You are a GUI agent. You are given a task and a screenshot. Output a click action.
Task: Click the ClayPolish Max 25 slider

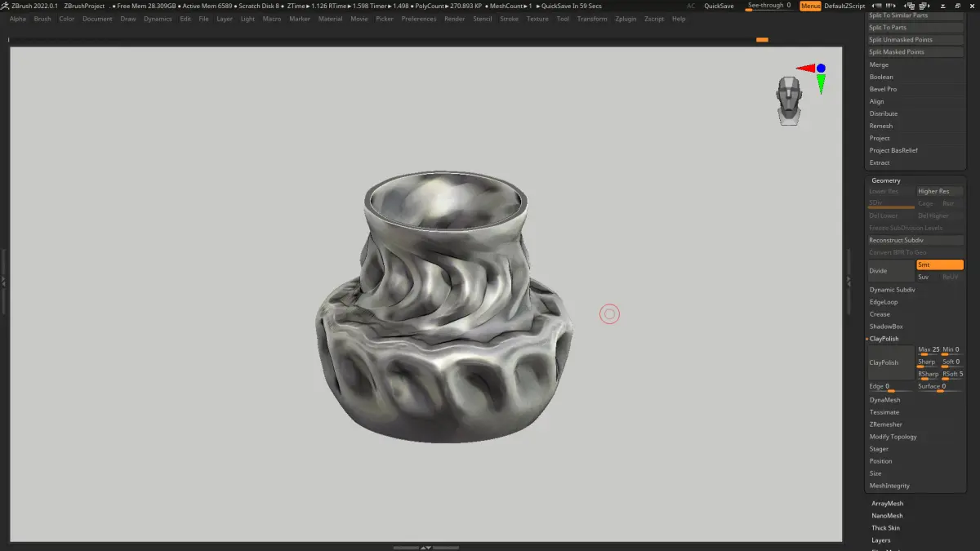tap(928, 350)
